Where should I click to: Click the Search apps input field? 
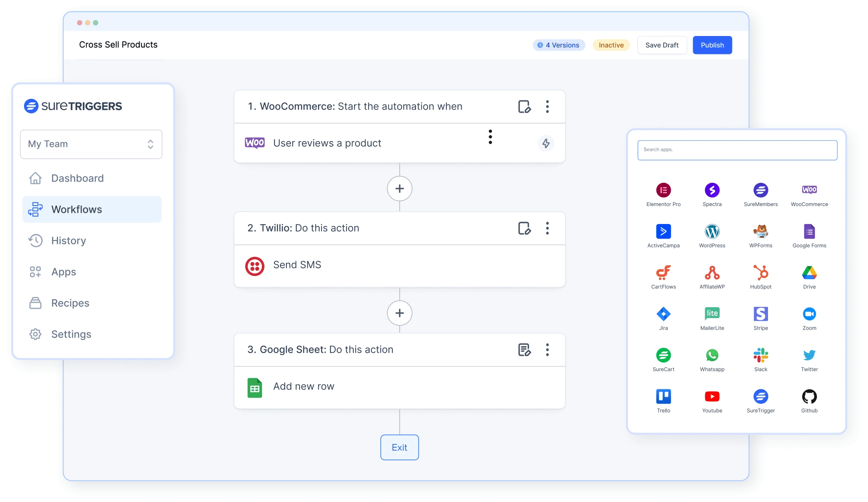click(x=737, y=150)
